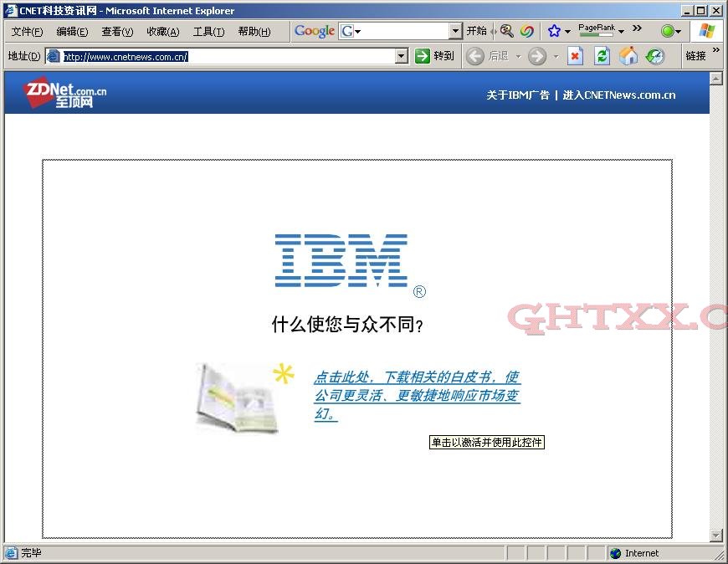Expand the address bar URL dropdown
The image size is (728, 564).
click(x=401, y=56)
